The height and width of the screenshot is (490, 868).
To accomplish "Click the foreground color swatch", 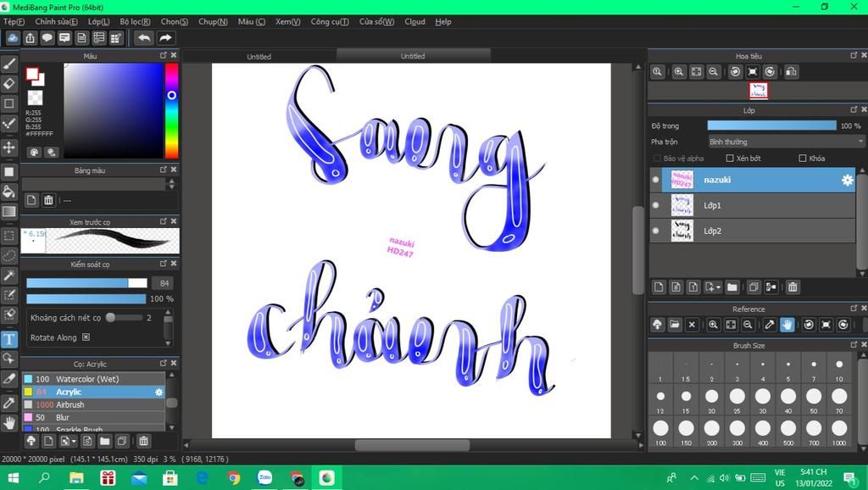I will (x=32, y=74).
